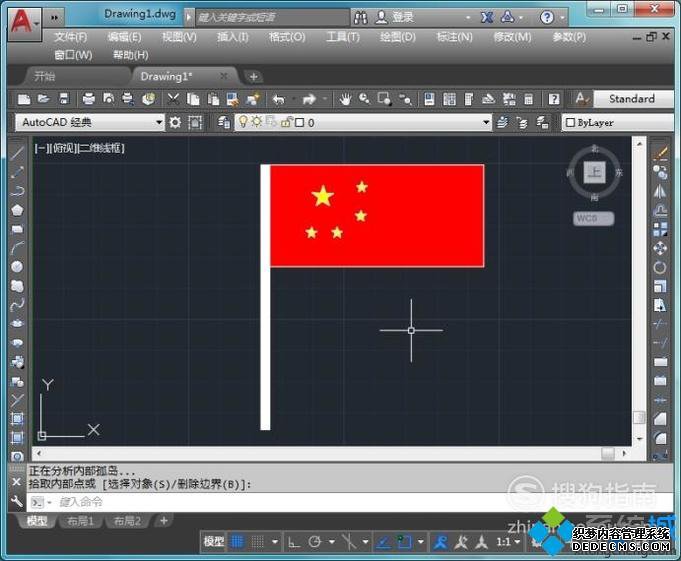Click the Open file toolbar icon
681x561 pixels.
pos(43,99)
